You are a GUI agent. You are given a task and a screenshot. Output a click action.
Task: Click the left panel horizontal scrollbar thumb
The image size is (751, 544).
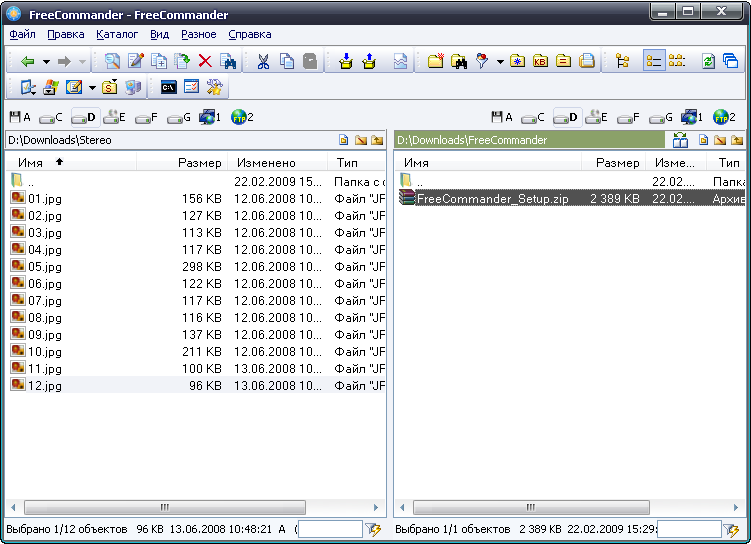point(165,507)
